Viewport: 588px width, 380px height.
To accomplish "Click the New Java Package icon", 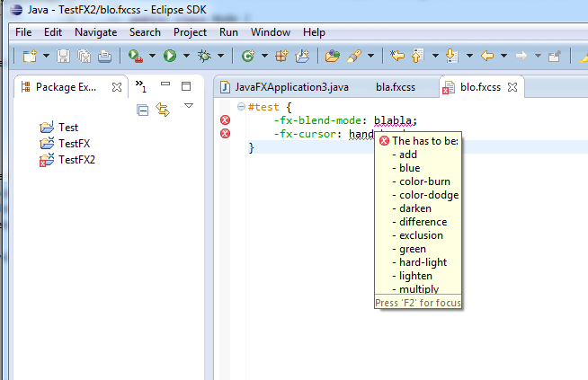I will click(281, 56).
